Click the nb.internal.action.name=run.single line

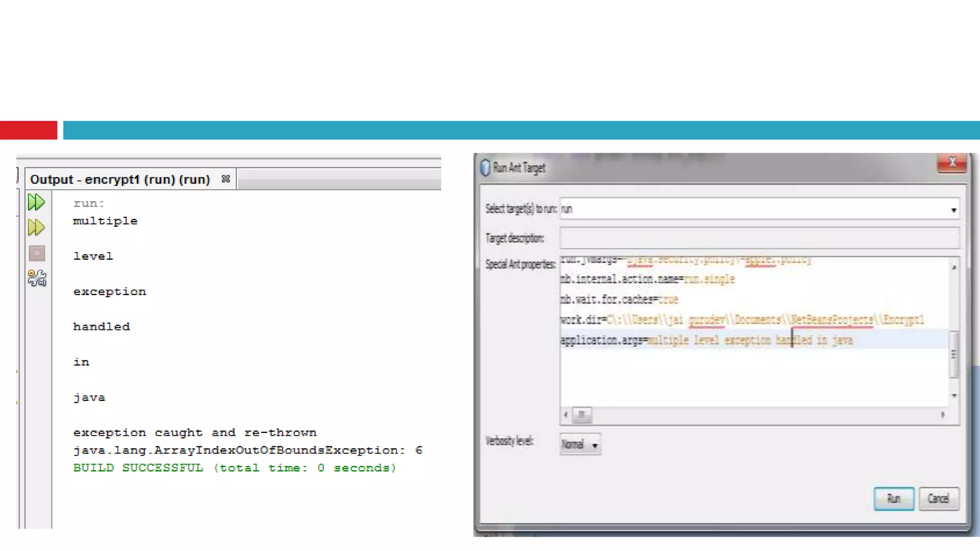647,279
